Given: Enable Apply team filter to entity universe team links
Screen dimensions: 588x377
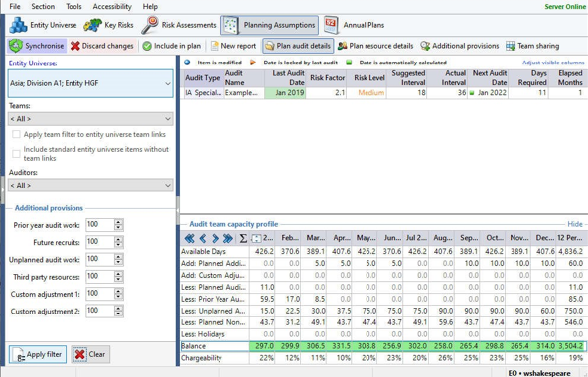Looking at the screenshot, I should pos(16,134).
